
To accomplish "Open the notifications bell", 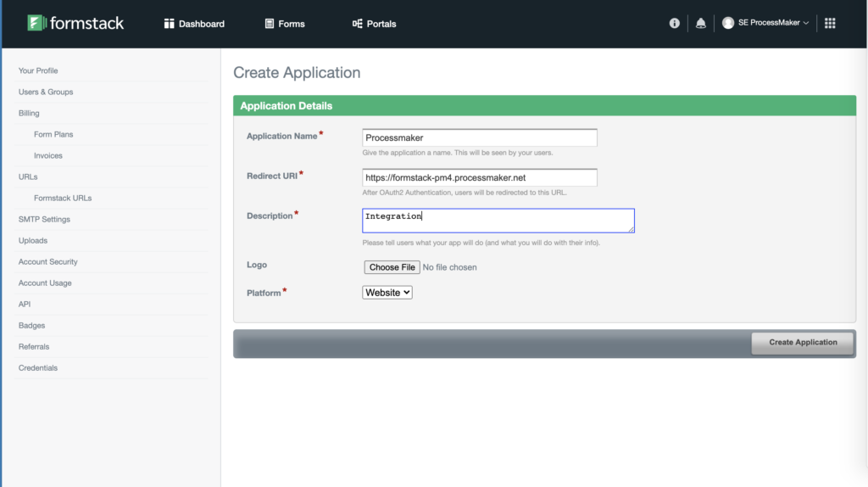I will point(700,23).
